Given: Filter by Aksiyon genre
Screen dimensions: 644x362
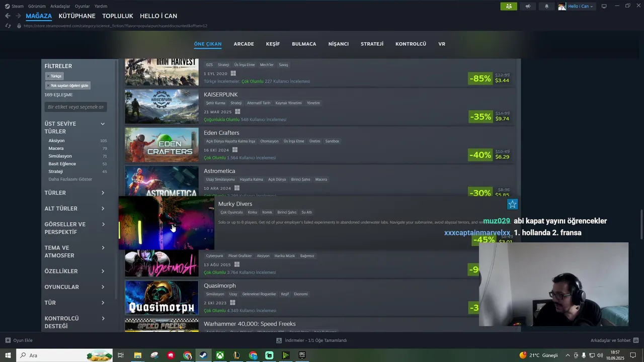Looking at the screenshot, I should tap(56, 141).
